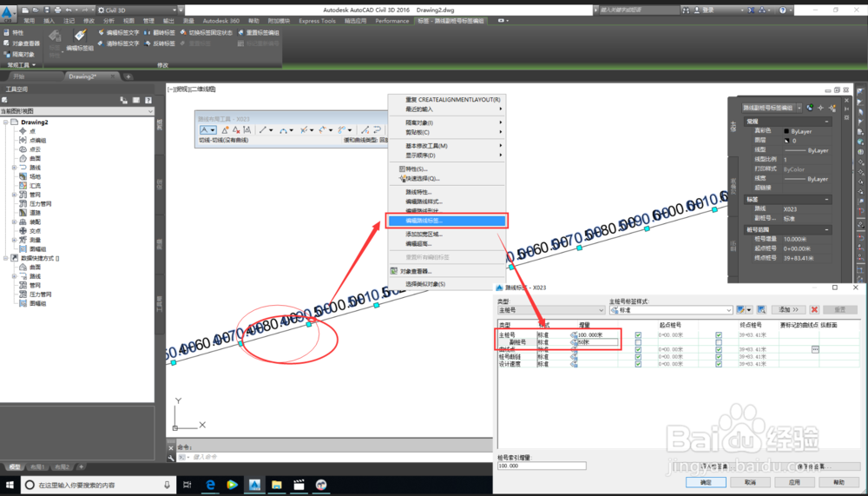Open 对象查看器 from the ribbon

pos(22,43)
